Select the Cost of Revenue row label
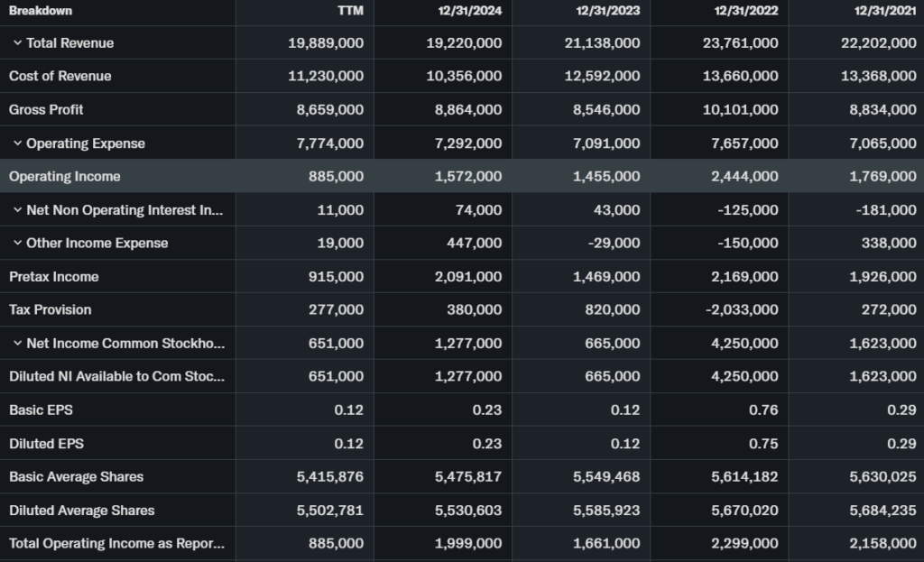 pos(60,77)
